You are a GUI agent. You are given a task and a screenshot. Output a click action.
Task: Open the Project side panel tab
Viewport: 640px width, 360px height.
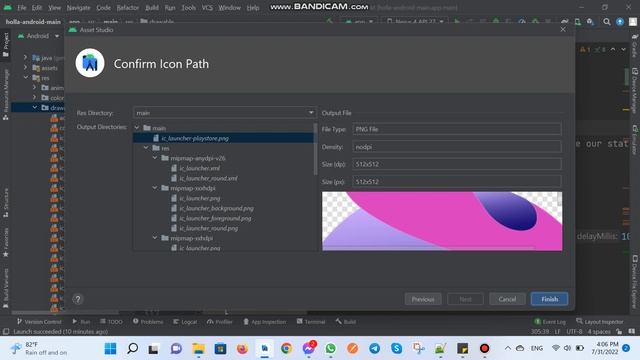point(6,44)
